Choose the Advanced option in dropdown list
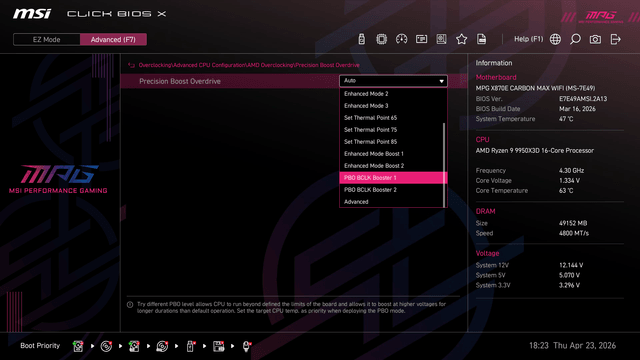Image resolution: width=640 pixels, height=360 pixels. pyautogui.click(x=391, y=202)
